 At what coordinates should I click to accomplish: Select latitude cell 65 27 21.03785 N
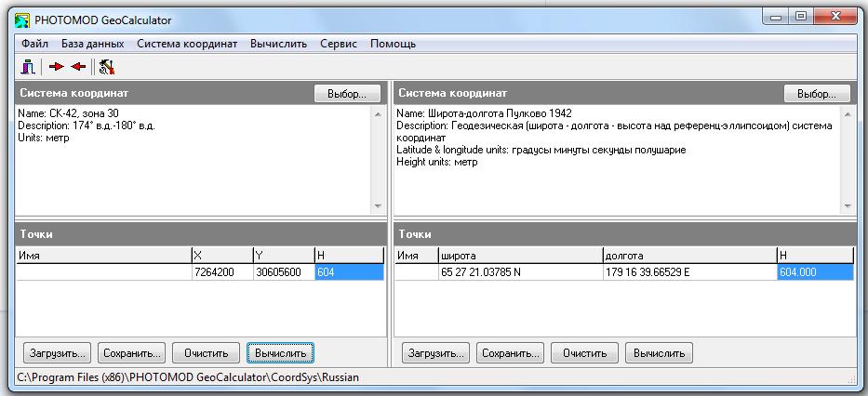coord(520,272)
